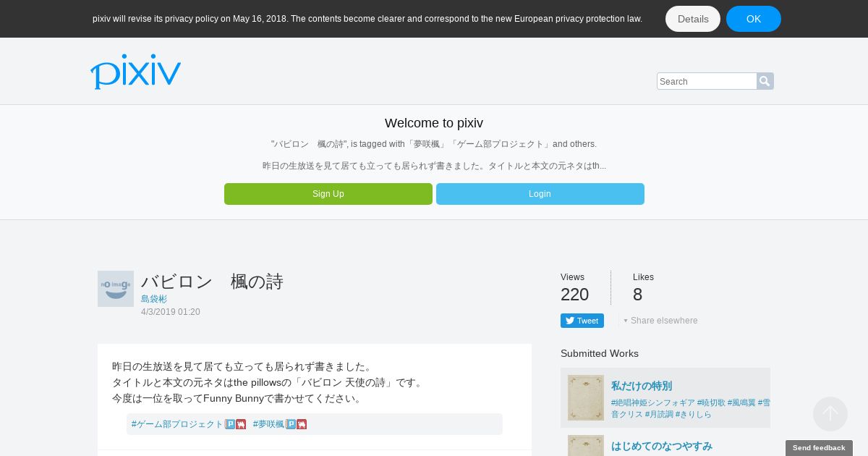Click the blue Login button
The image size is (868, 456).
(540, 194)
